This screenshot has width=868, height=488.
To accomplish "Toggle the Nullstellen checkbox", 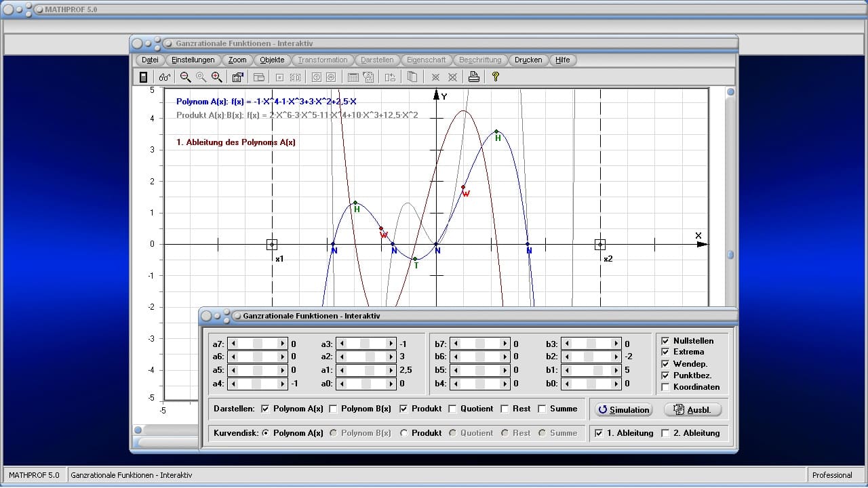I will click(x=665, y=341).
